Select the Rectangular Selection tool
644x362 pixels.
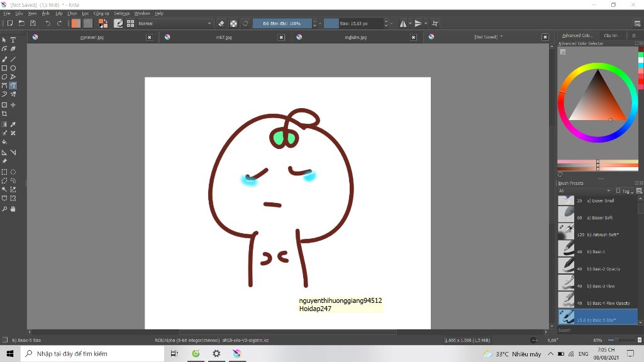[4, 172]
